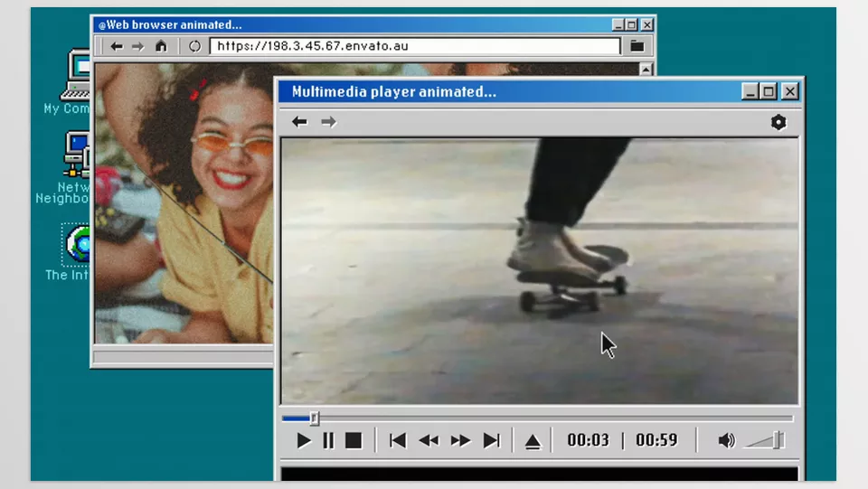Image resolution: width=868 pixels, height=489 pixels.
Task: Adjust the volume slider handle
Action: (778, 440)
